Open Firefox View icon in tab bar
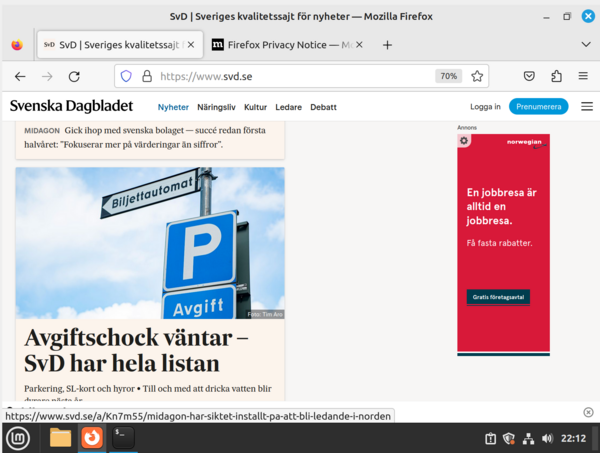Screen dimensions: 600x453 17,45
